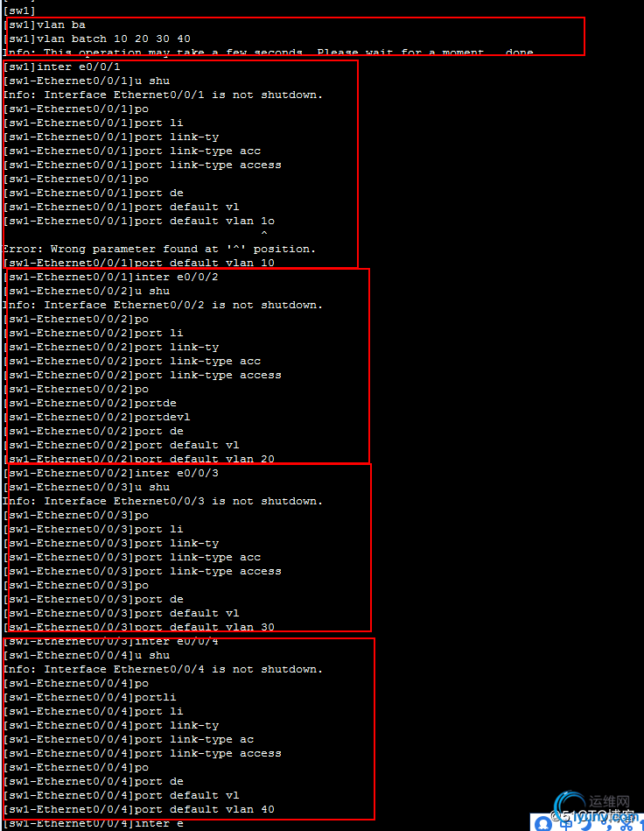Select the 'port default vlan 20' line
The image size is (644, 831).
click(139, 459)
